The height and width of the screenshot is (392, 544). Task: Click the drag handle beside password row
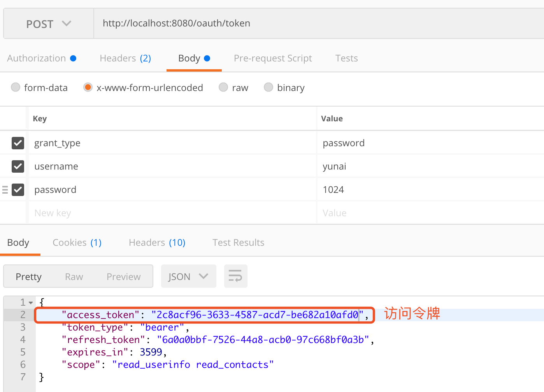(x=5, y=190)
